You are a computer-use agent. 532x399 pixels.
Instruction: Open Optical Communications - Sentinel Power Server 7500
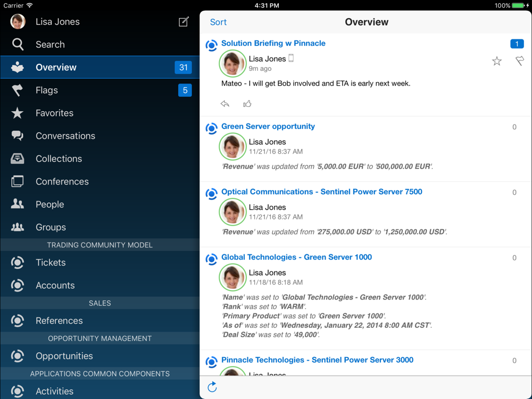[322, 192]
